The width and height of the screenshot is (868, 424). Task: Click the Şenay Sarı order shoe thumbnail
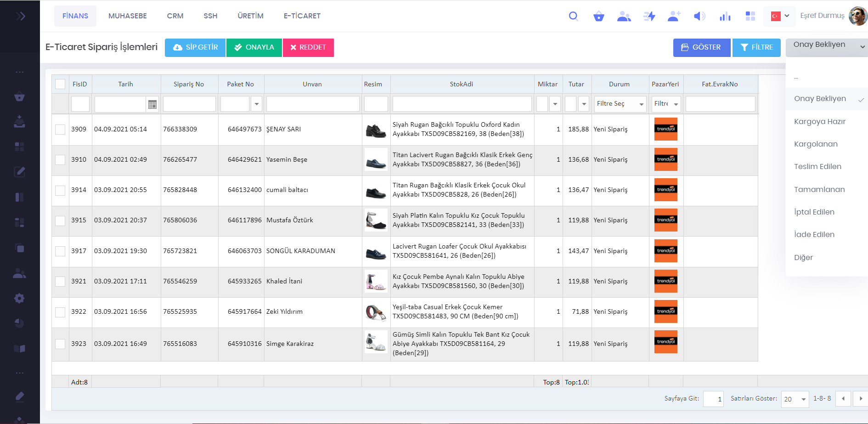pyautogui.click(x=376, y=130)
